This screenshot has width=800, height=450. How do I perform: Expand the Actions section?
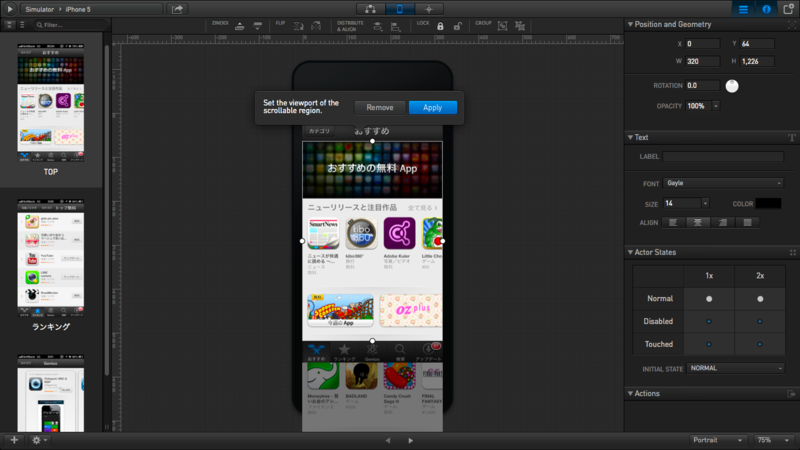coord(630,393)
